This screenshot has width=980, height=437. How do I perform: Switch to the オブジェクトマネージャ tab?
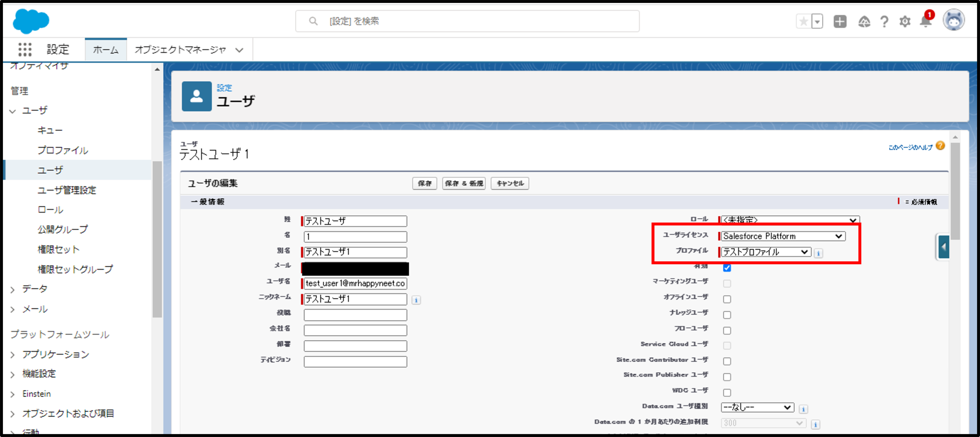click(x=181, y=49)
